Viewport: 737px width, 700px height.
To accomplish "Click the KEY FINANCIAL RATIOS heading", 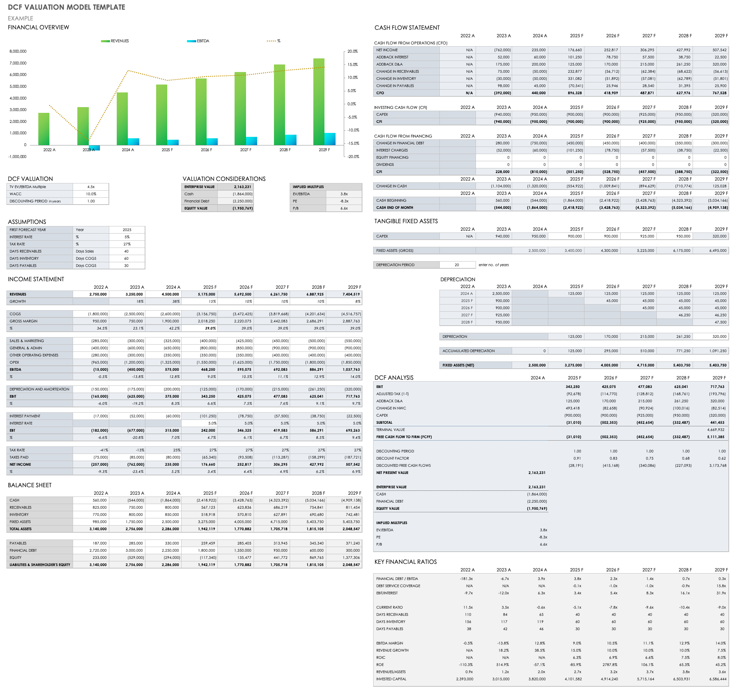I will (x=405, y=562).
